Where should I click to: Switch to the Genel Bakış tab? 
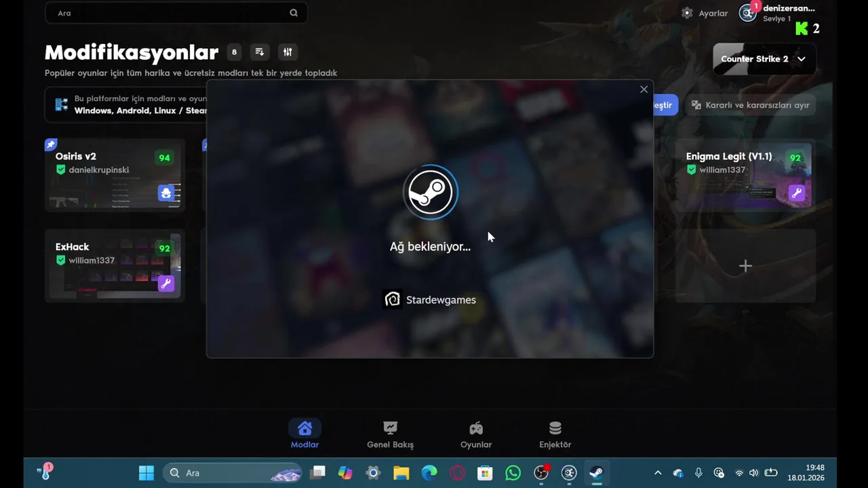point(390,434)
